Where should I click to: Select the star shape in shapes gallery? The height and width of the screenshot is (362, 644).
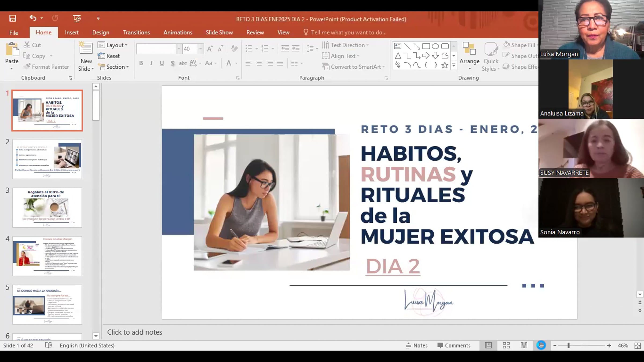tap(445, 65)
